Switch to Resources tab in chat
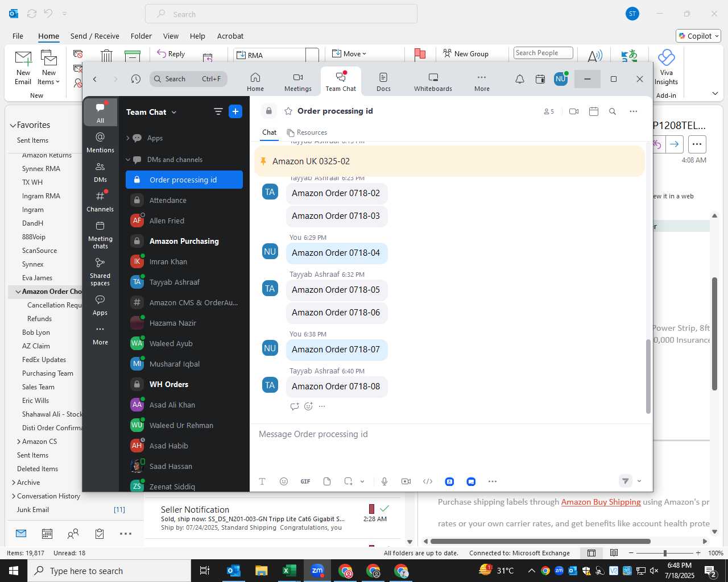 coord(307,132)
